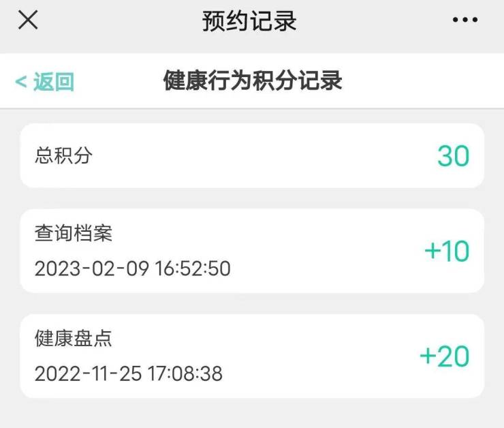The image size is (504, 428).
Task: Click the total score value 30
Action: (453, 156)
